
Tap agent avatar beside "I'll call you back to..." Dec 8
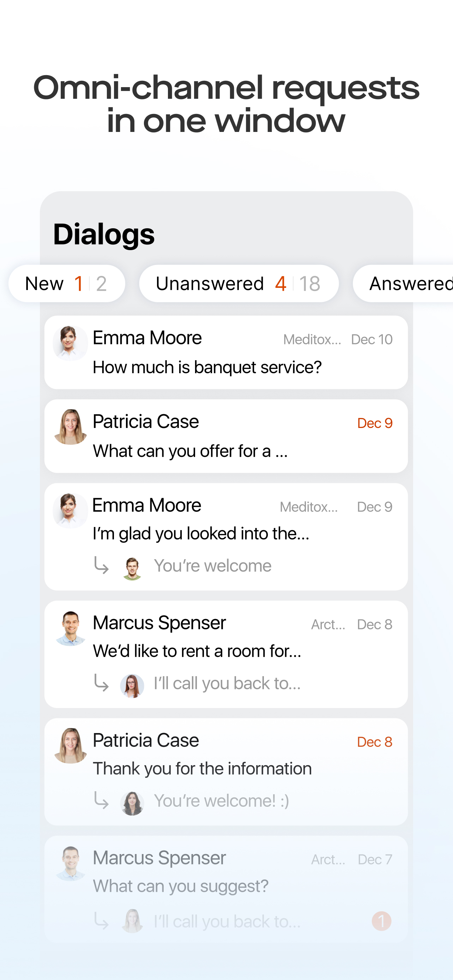click(132, 686)
